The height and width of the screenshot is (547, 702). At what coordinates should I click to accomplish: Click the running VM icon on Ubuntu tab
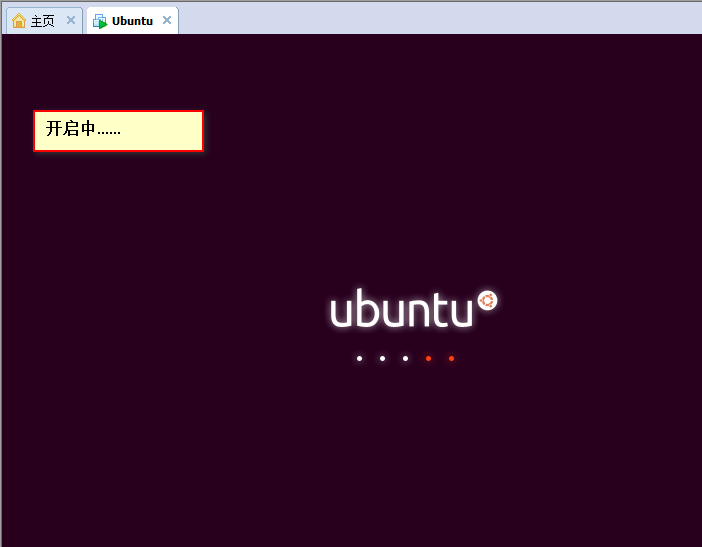pyautogui.click(x=100, y=21)
